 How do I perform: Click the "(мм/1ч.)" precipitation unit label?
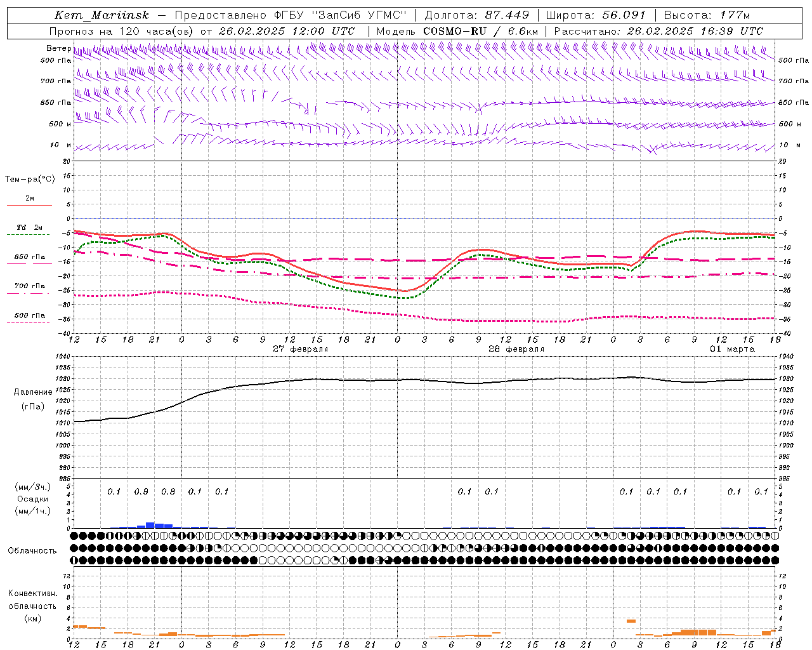point(33,511)
